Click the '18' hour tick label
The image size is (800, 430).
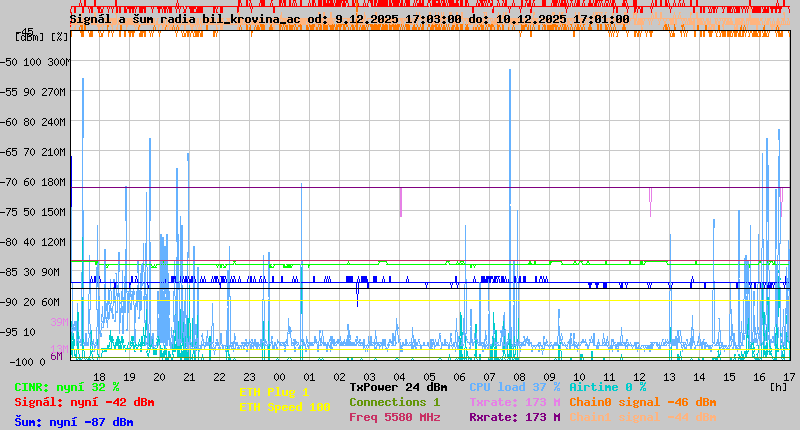pos(99,377)
